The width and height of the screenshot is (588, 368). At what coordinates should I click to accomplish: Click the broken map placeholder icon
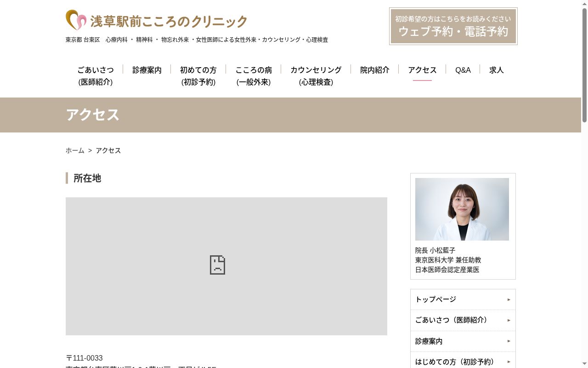(217, 265)
